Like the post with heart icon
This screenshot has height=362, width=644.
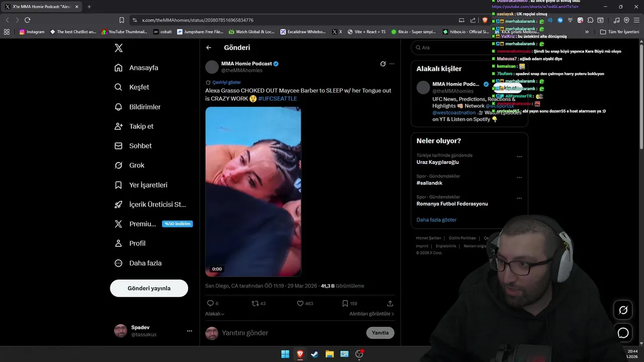tap(300, 303)
